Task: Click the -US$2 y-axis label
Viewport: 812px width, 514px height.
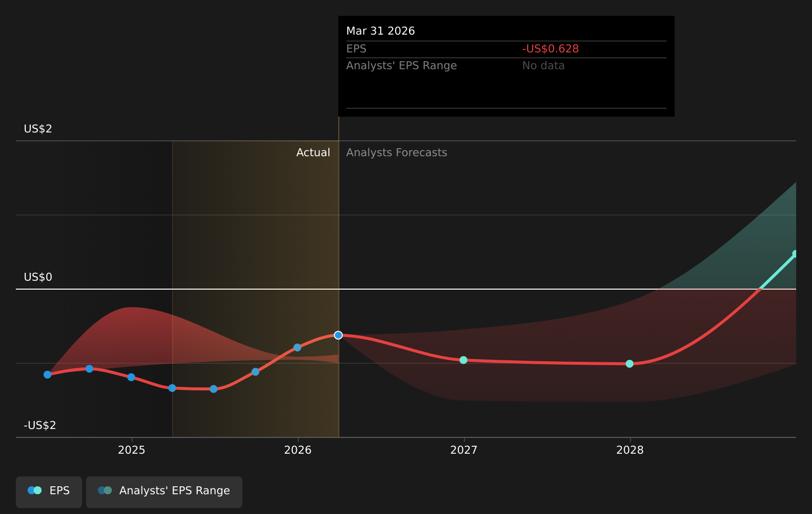Action: 40,426
